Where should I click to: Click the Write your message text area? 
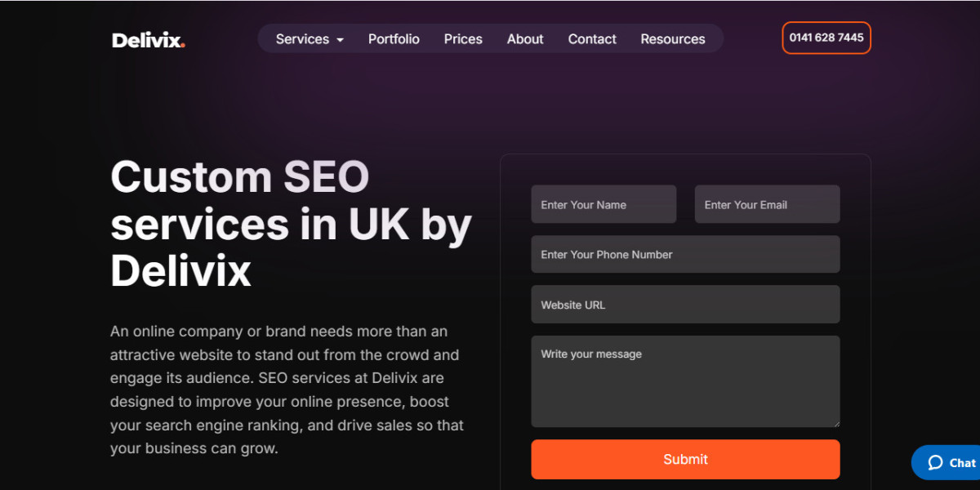(x=685, y=381)
